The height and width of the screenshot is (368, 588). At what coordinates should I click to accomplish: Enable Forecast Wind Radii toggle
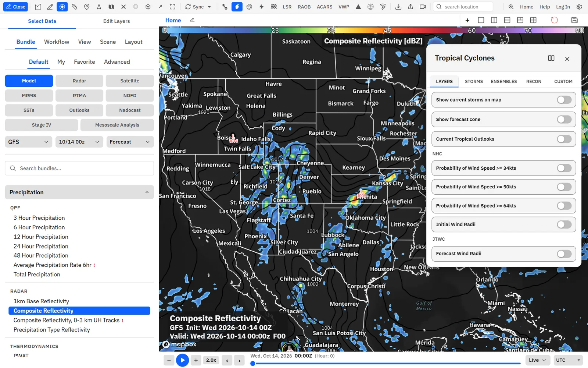(564, 254)
